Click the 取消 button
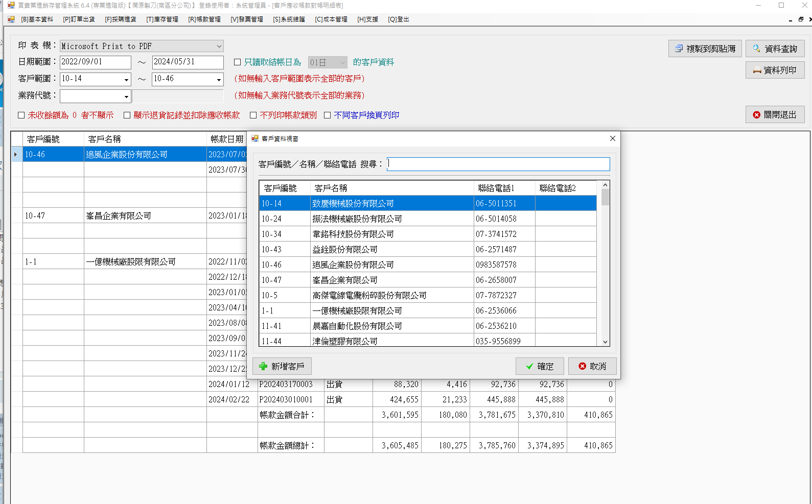Viewport: 812px width, 504px height. coord(592,366)
